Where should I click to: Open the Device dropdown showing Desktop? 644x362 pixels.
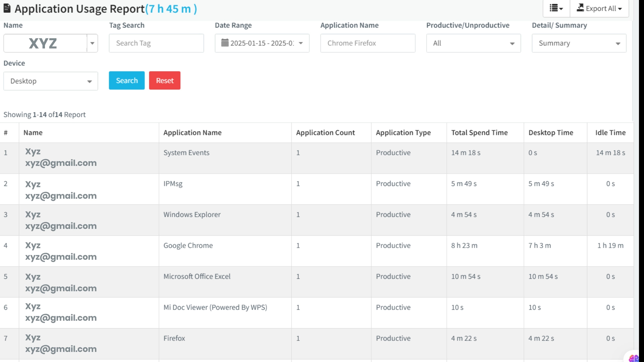click(x=51, y=81)
